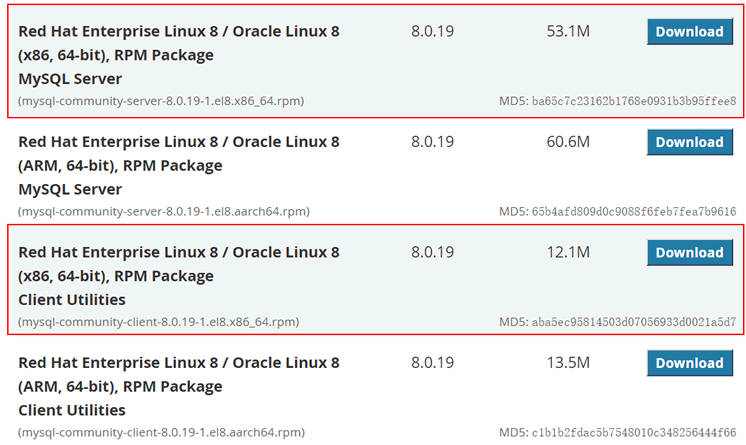
Task: Click the mysql-community-server x86_64.rpm filename
Action: pos(161,101)
